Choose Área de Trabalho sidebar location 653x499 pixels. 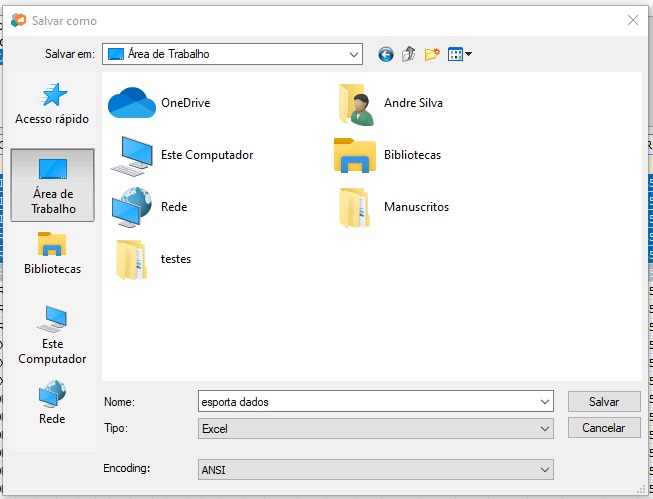[52, 185]
